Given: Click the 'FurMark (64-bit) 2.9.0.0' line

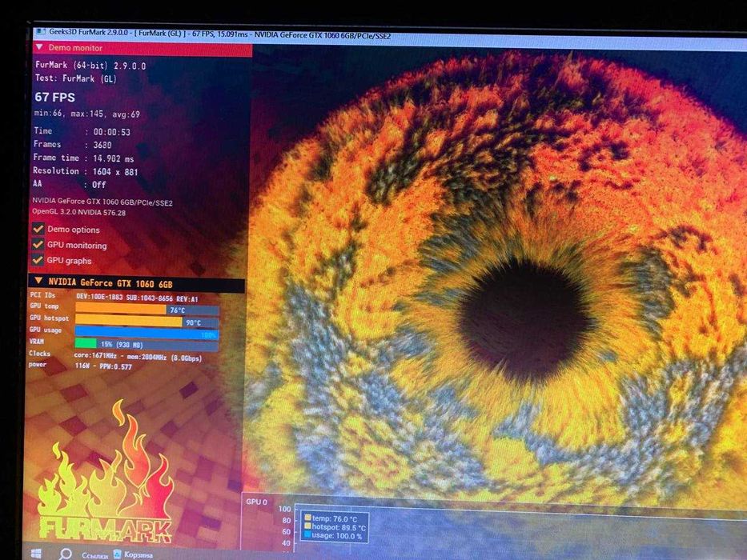Looking at the screenshot, I should [90, 66].
